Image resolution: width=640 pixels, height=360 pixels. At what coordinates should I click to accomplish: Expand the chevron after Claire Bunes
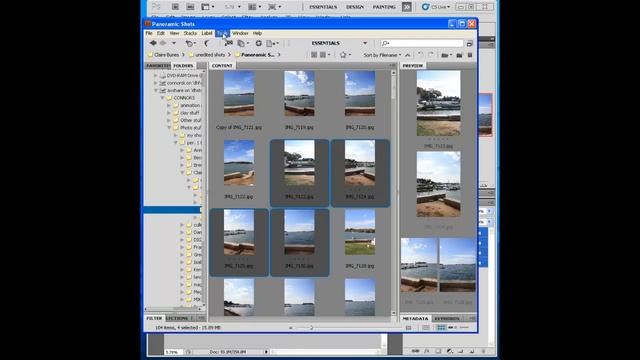pos(183,55)
